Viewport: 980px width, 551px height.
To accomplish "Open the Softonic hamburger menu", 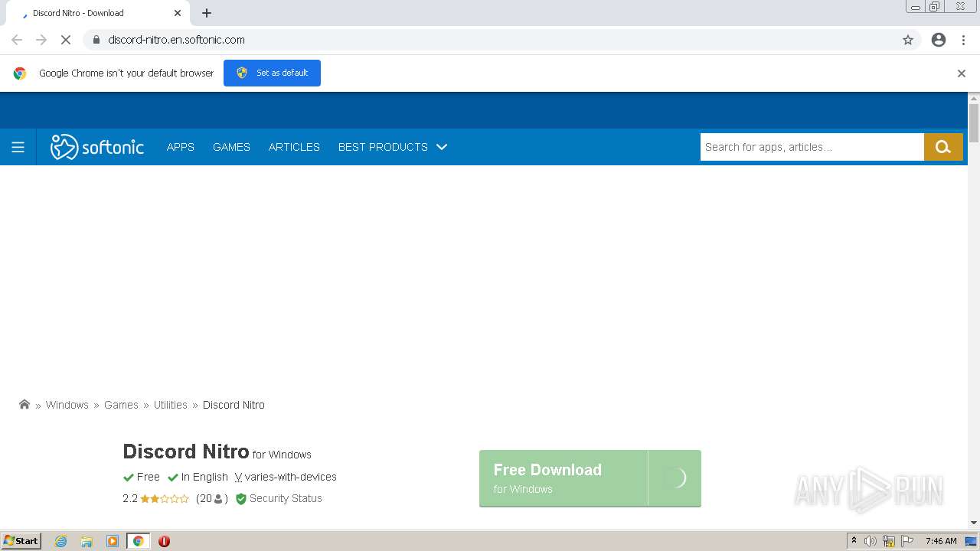I will tap(18, 147).
